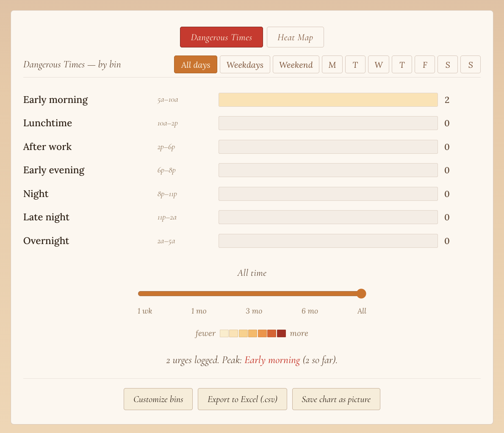Click the All label under slider
Image resolution: width=504 pixels, height=433 pixels.
tap(362, 311)
